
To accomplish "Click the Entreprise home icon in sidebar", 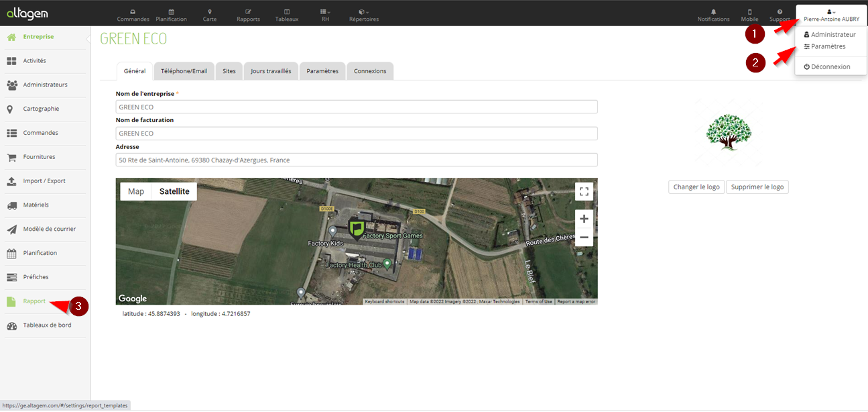I will [11, 37].
